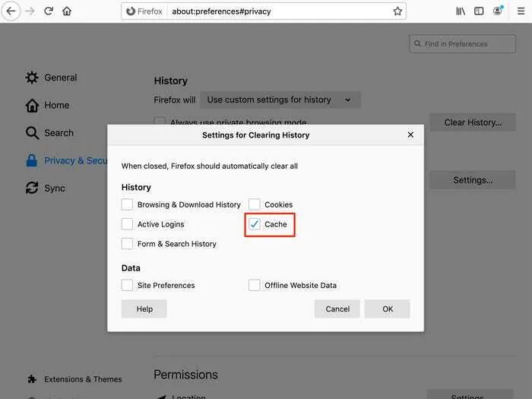532x399 pixels.
Task: Show sidebars toolbar icon
Action: point(479,11)
